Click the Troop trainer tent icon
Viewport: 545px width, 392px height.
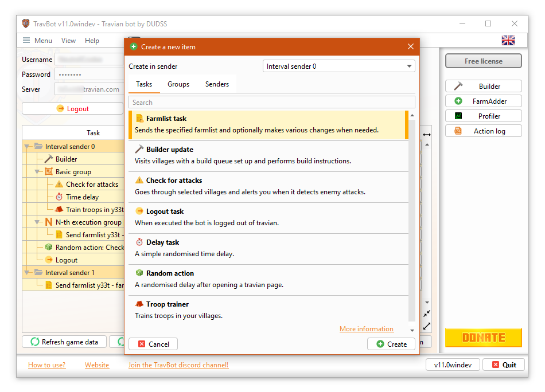pyautogui.click(x=139, y=304)
